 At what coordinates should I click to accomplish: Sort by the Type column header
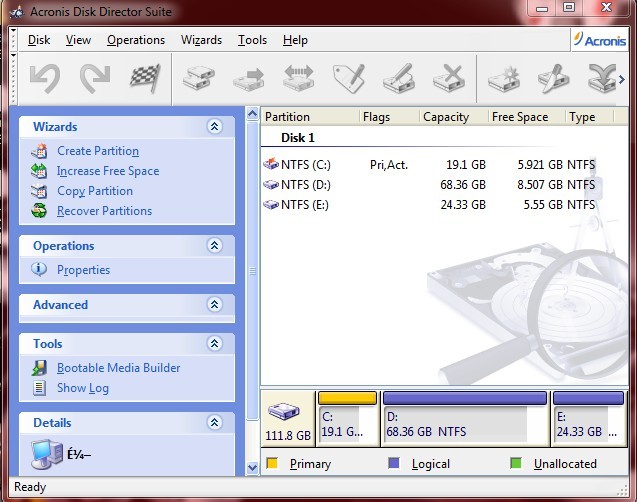click(x=589, y=117)
